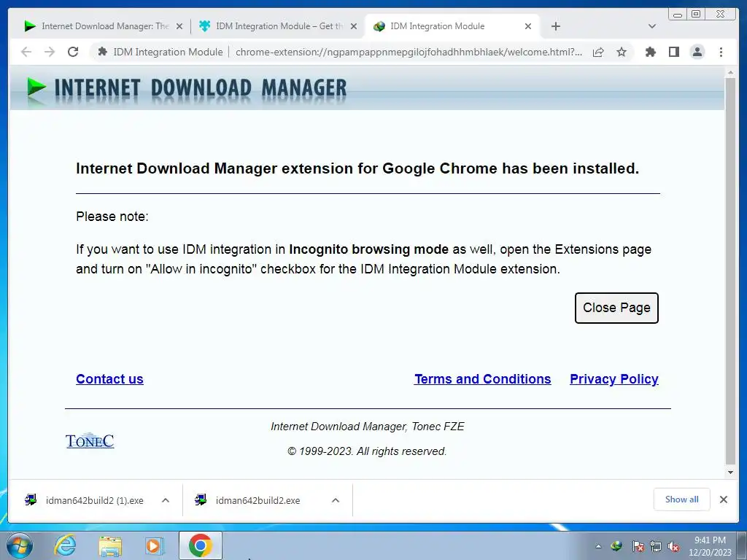747x560 pixels.
Task: Click the IDM tray icon
Action: 616,546
